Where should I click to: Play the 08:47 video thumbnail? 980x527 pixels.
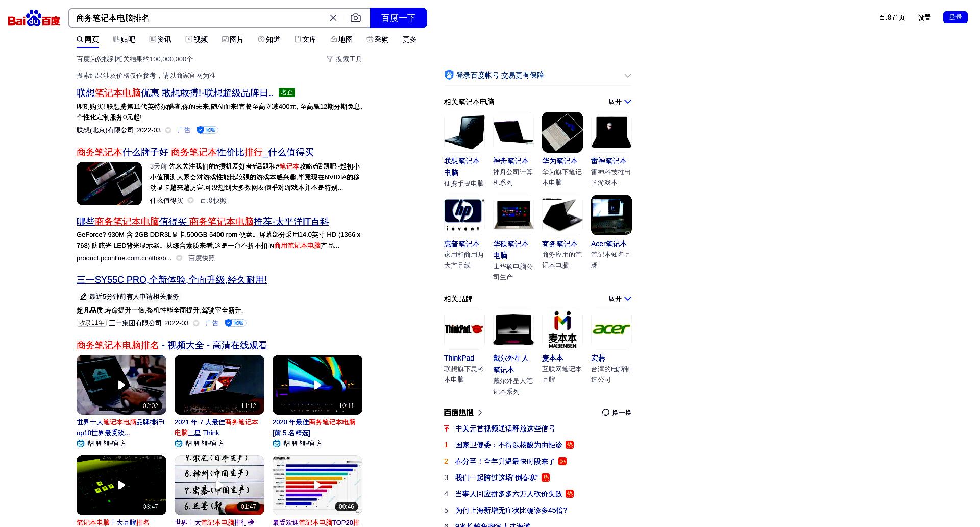[x=121, y=485]
